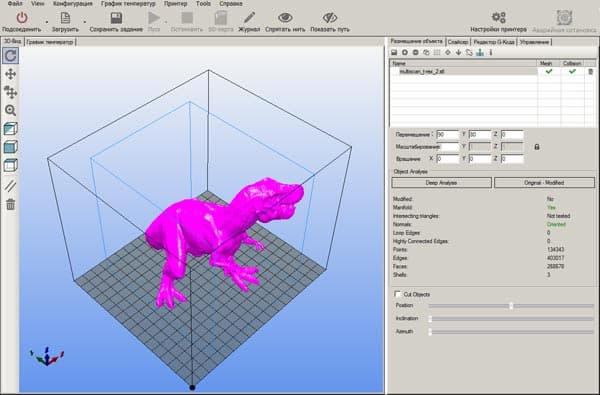
Task: Select the rotate view tool
Action: [x=10, y=55]
